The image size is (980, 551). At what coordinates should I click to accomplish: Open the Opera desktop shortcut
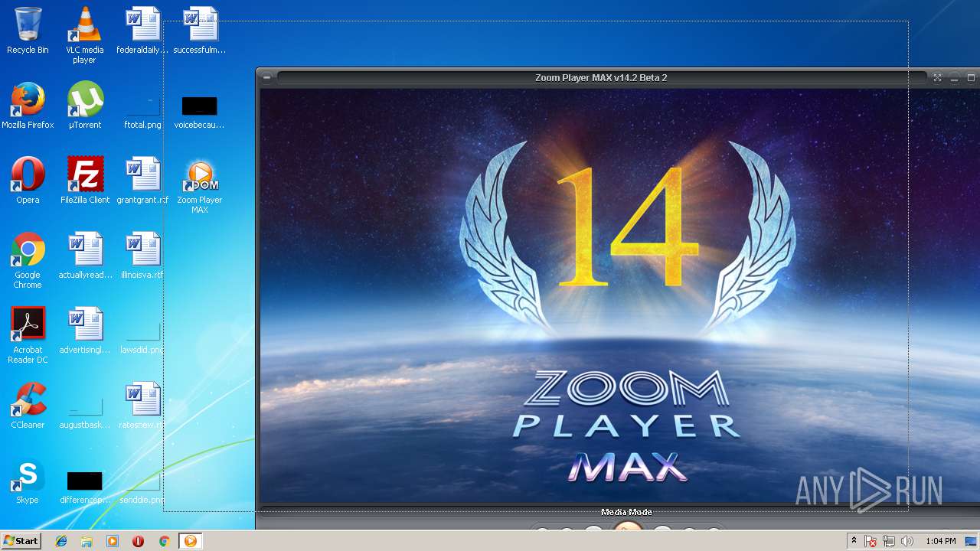pyautogui.click(x=28, y=181)
